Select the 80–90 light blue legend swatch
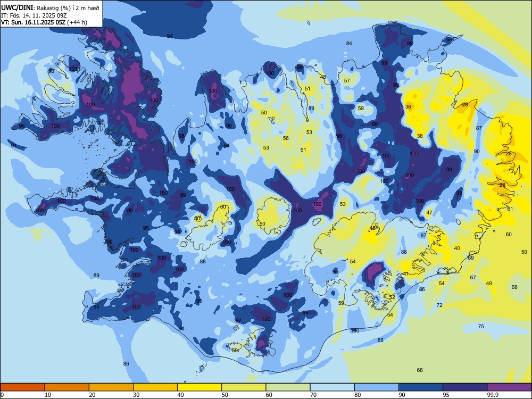This screenshot has height=399, width=532. point(377,387)
